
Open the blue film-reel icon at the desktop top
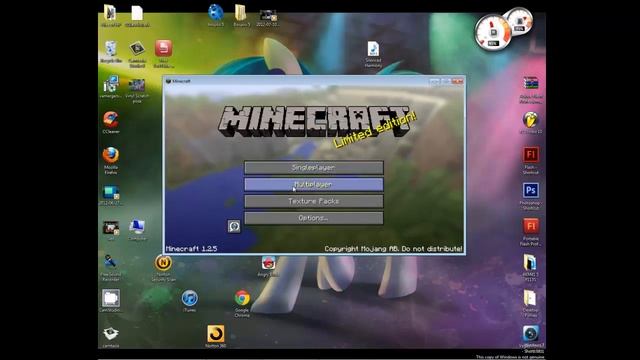tap(216, 15)
